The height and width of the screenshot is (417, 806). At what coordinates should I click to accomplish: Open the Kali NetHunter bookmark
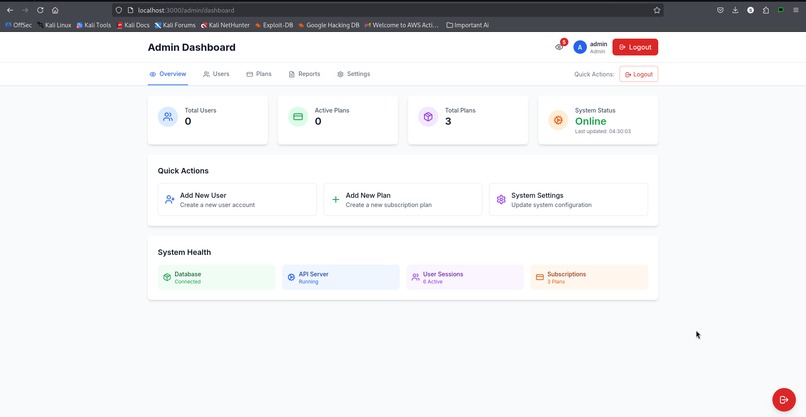pyautogui.click(x=225, y=25)
